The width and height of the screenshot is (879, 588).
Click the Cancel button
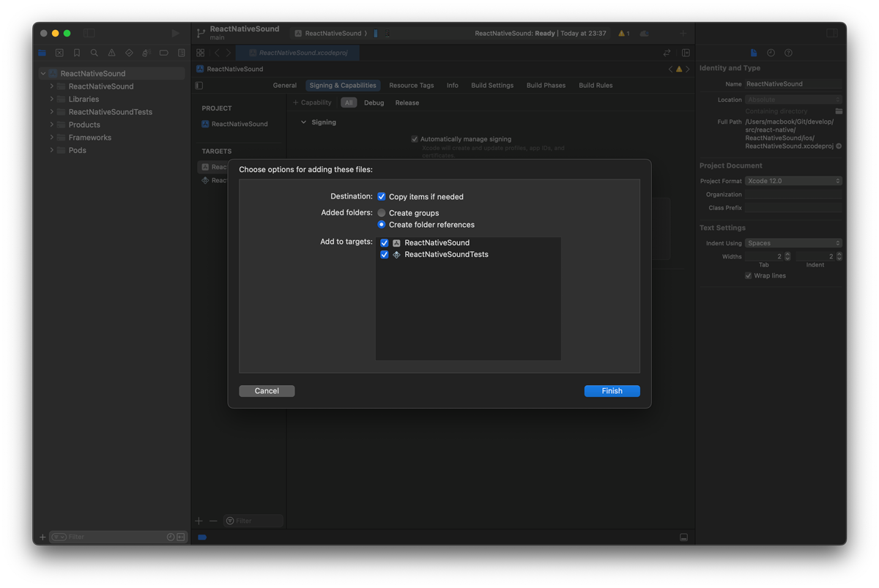[267, 391]
